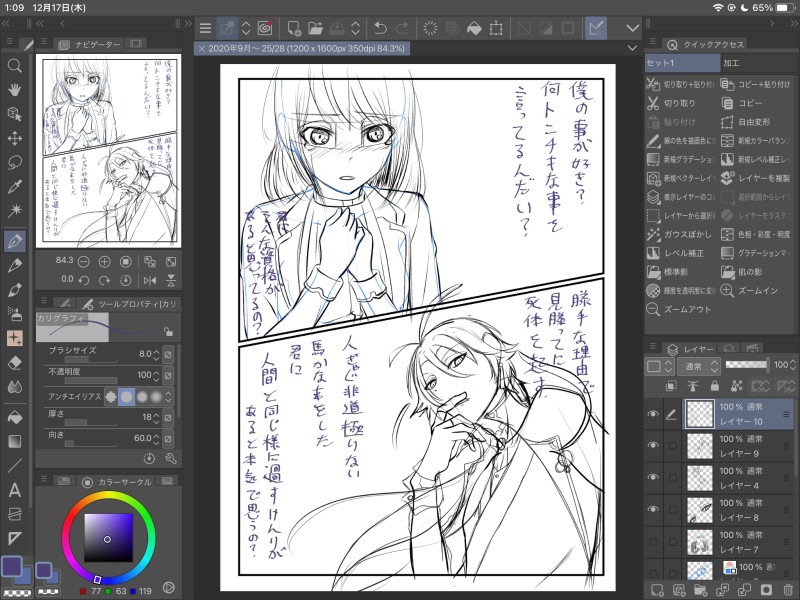The image size is (800, 600).
Task: Select the Lasso selection tool
Action: [15, 163]
